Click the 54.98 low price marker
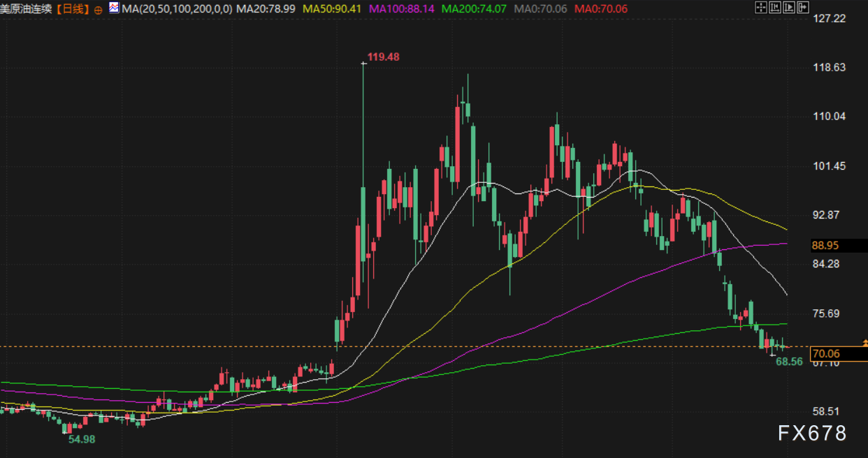Image resolution: width=868 pixels, height=458 pixels. coord(81,439)
